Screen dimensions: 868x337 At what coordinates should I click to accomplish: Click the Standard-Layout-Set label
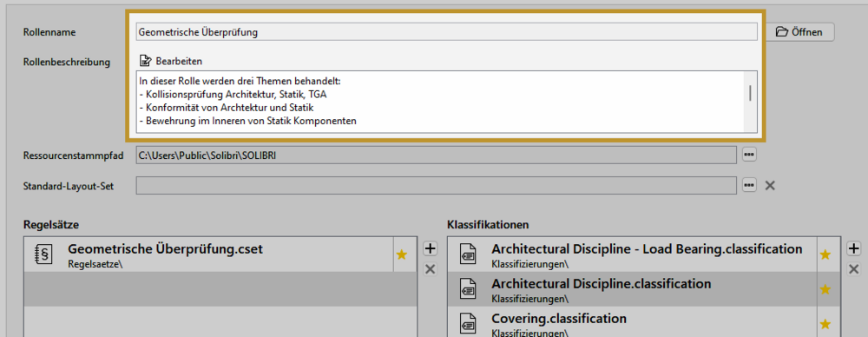[x=68, y=186]
